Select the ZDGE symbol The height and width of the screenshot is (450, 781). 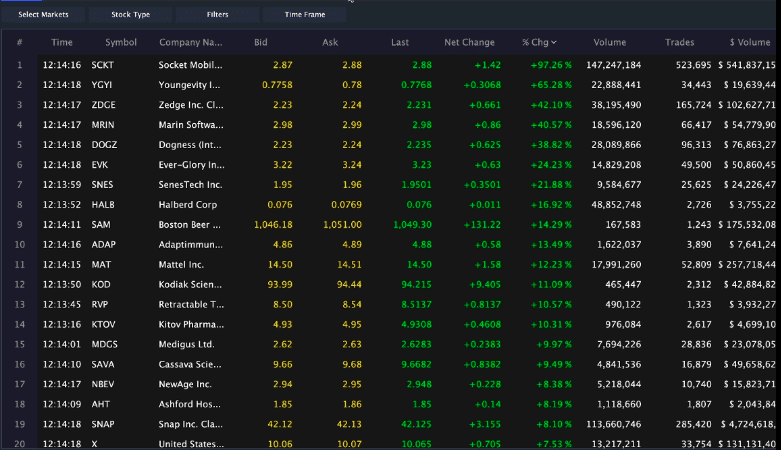coord(103,105)
